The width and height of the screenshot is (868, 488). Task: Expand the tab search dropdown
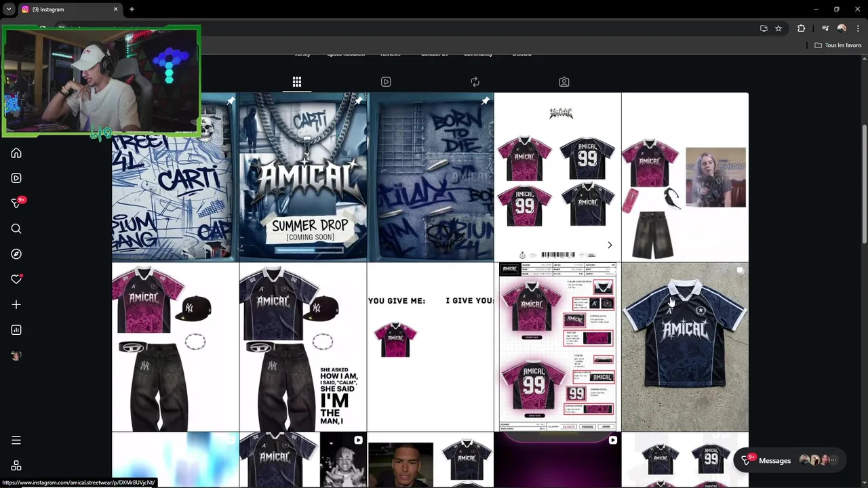pyautogui.click(x=9, y=9)
